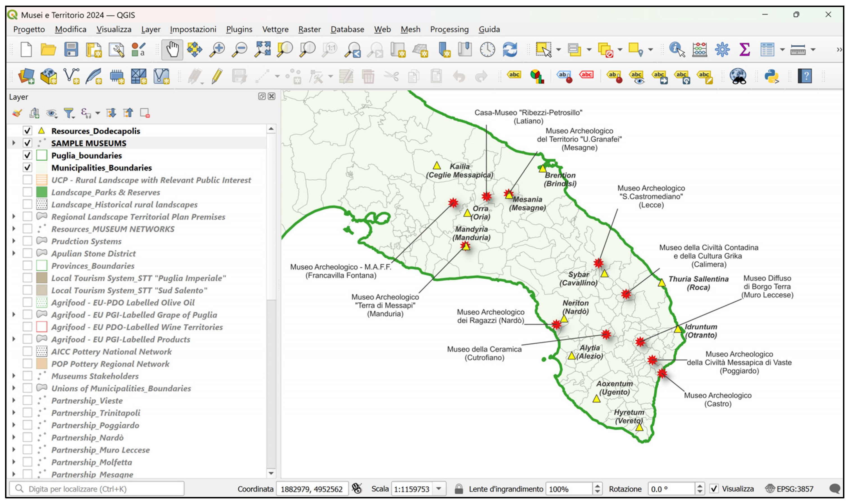Open the Vettore menu

pos(275,29)
